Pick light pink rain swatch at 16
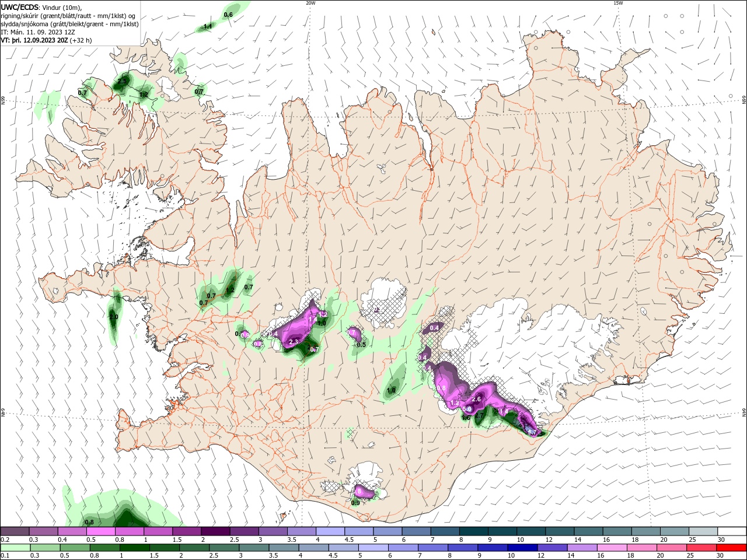The height and width of the screenshot is (560, 747). coord(611,548)
